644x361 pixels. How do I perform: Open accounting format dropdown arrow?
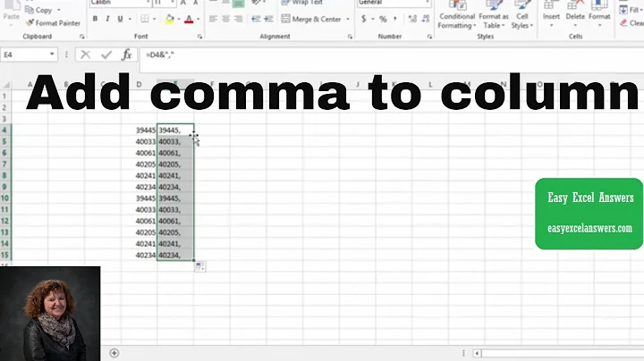(373, 19)
